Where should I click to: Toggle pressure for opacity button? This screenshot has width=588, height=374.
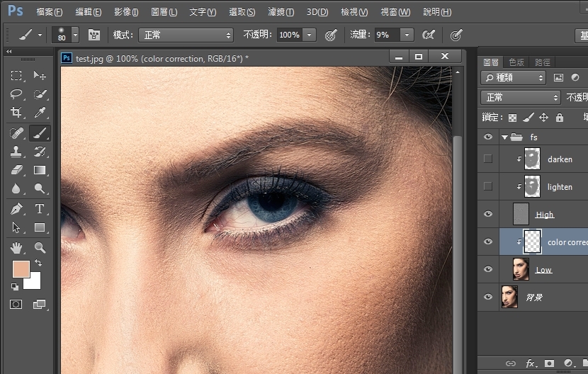click(x=331, y=35)
